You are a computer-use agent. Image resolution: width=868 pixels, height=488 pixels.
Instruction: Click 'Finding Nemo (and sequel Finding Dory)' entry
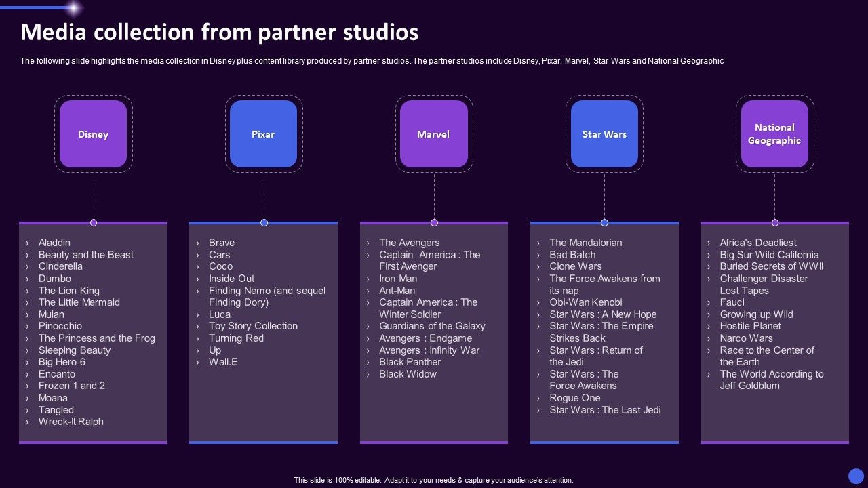[267, 296]
